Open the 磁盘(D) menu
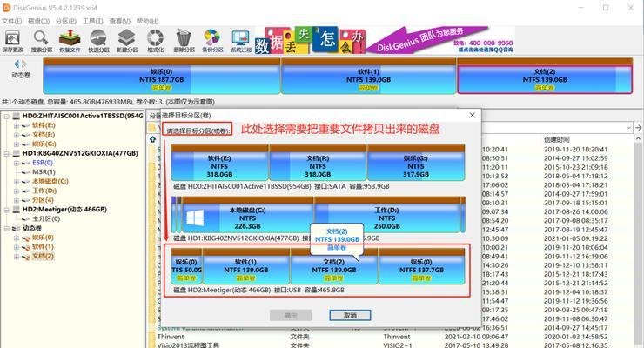The width and height of the screenshot is (644, 348). (38, 21)
